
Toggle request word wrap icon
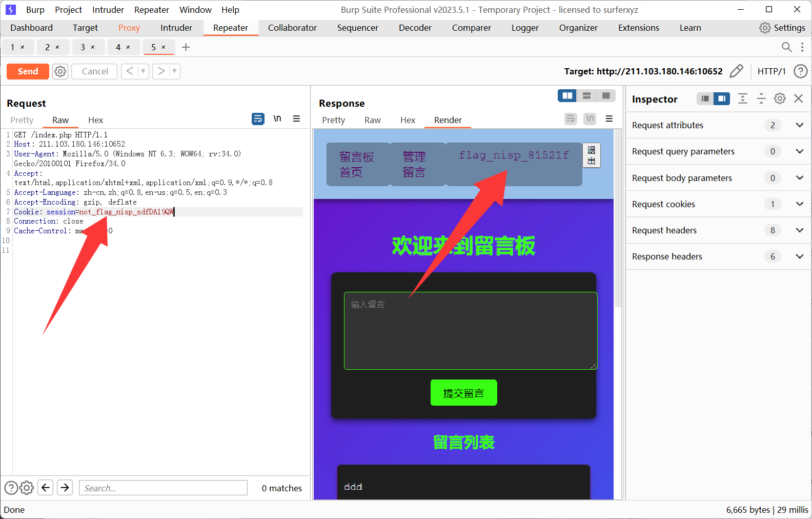258,119
